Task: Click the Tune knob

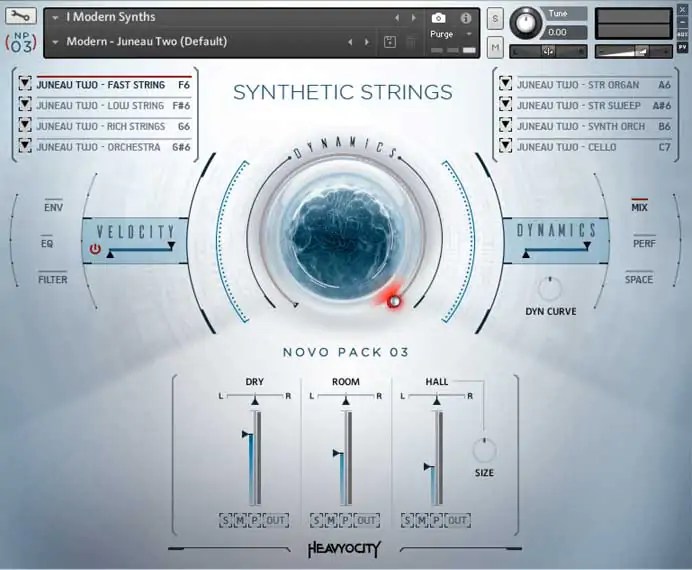Action: 526,22
